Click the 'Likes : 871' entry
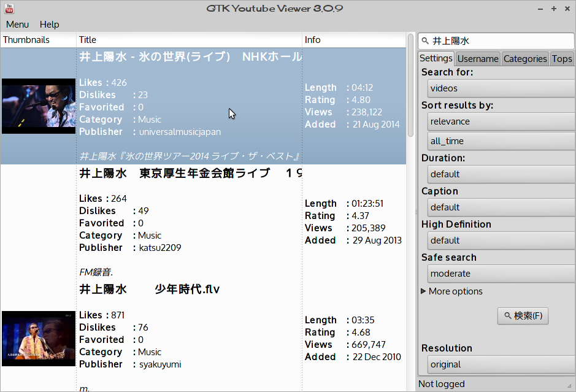This screenshot has width=576, height=392. point(102,315)
